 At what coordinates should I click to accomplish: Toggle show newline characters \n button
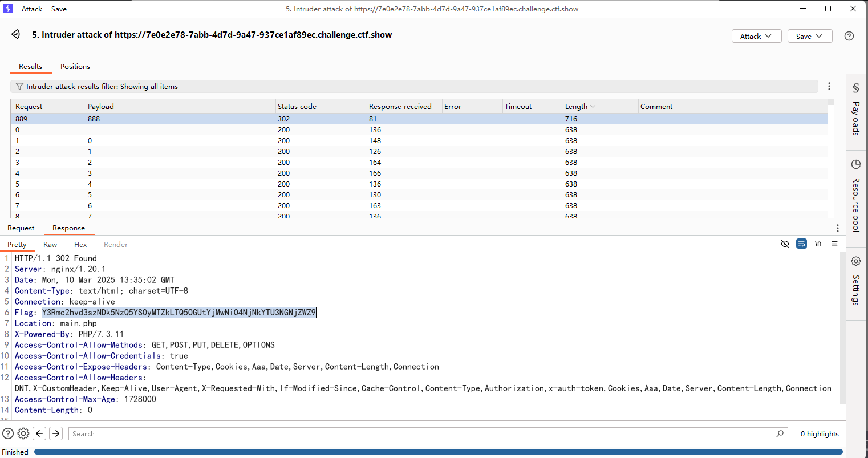(x=818, y=244)
